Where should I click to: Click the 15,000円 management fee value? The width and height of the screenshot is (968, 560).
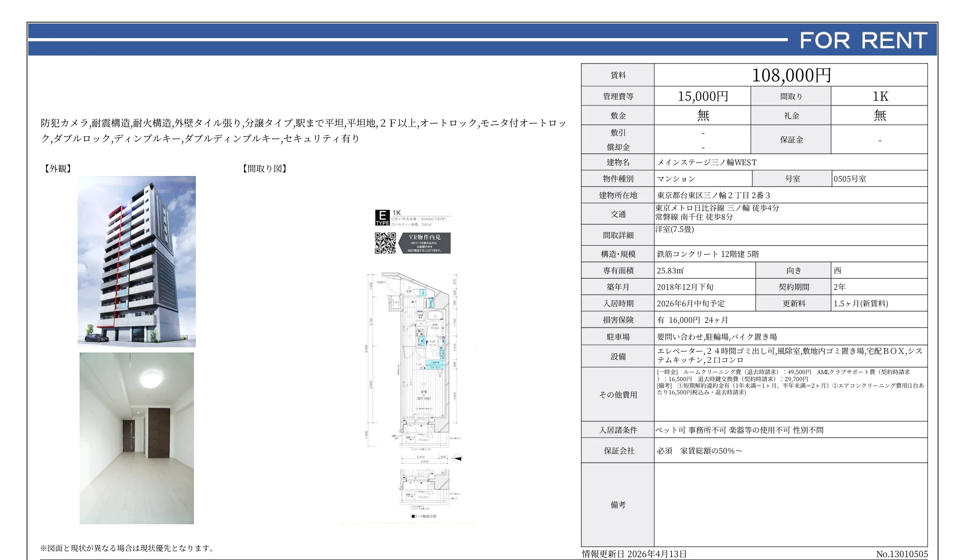coord(702,96)
